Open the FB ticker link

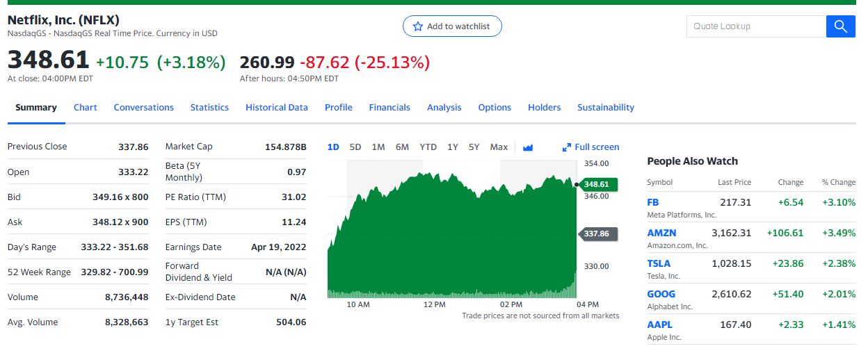click(x=653, y=202)
